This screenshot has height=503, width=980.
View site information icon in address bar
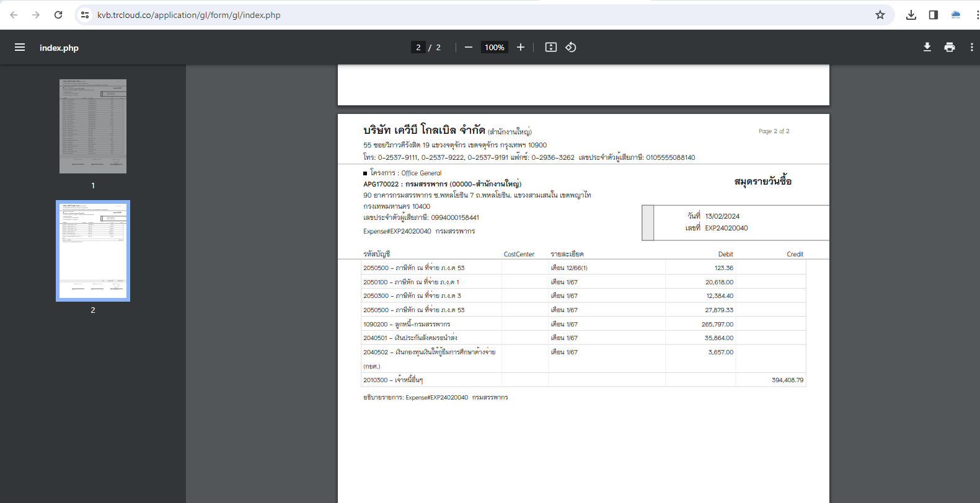tap(85, 15)
